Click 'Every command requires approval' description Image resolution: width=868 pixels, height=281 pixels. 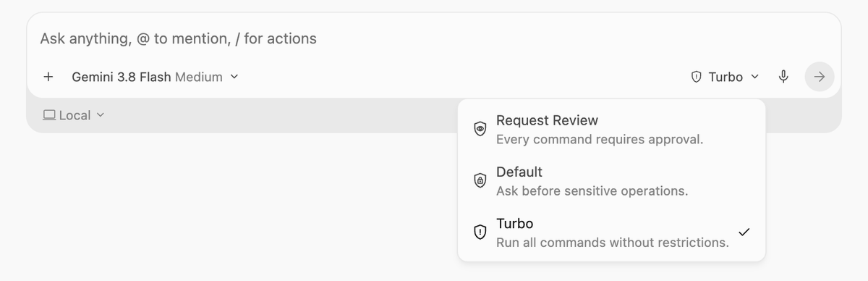(x=600, y=139)
